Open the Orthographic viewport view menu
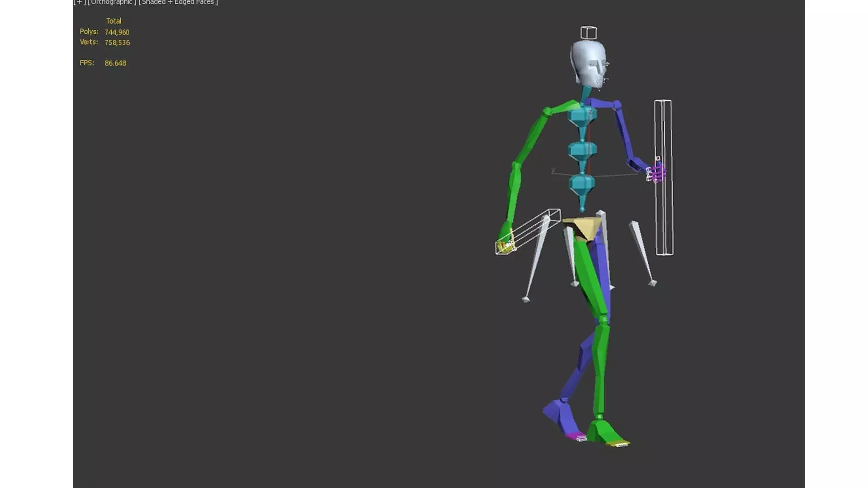Viewport: 868px width, 488px height. [112, 2]
